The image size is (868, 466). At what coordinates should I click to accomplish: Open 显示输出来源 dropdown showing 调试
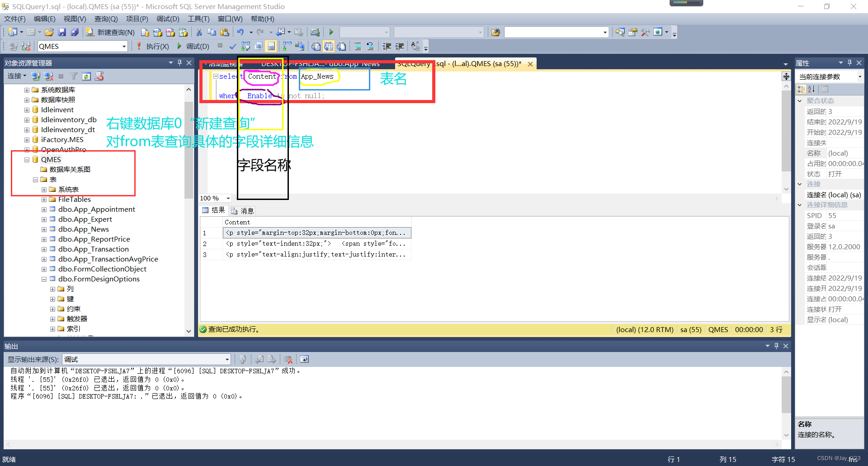(146, 359)
